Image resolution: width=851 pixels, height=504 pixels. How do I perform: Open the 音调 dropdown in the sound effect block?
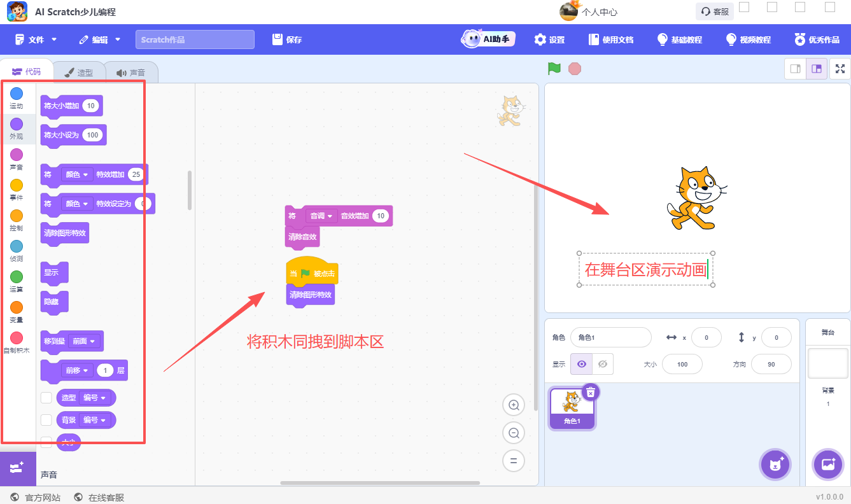(322, 216)
